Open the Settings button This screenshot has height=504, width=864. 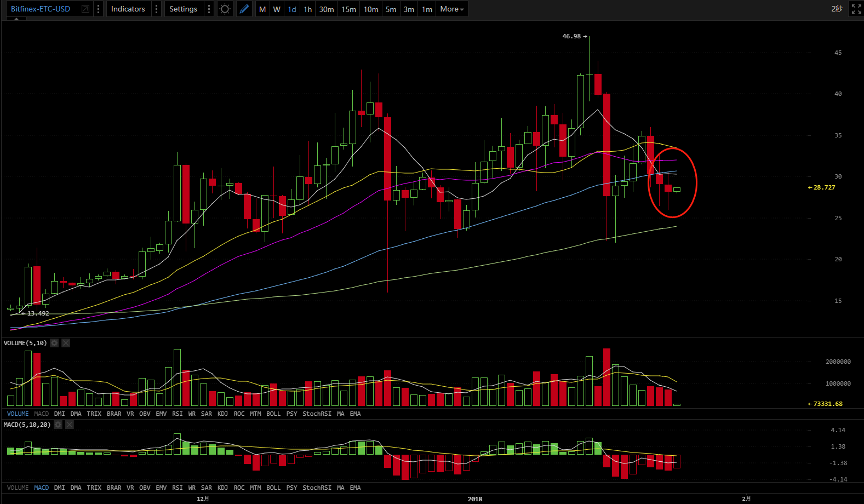(183, 9)
